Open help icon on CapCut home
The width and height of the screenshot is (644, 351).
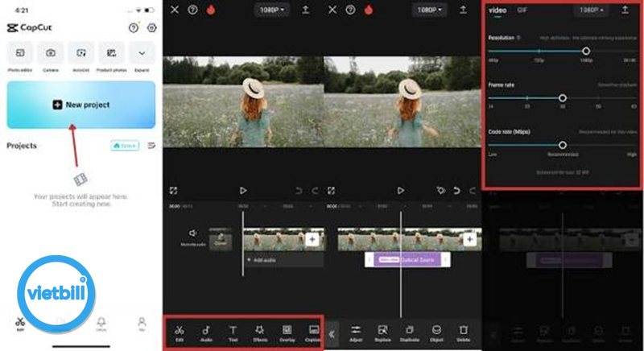click(133, 28)
